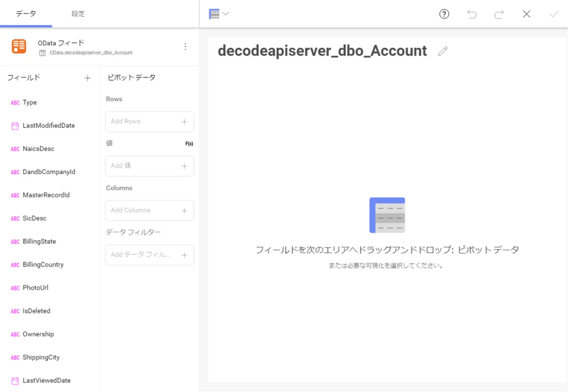The image size is (568, 392).
Task: Select the データ tab
Action: (26, 14)
